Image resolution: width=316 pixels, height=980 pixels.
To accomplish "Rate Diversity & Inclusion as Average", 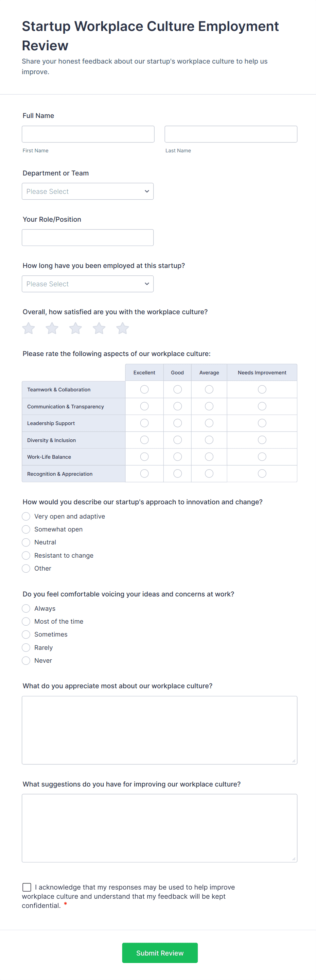I will [209, 440].
